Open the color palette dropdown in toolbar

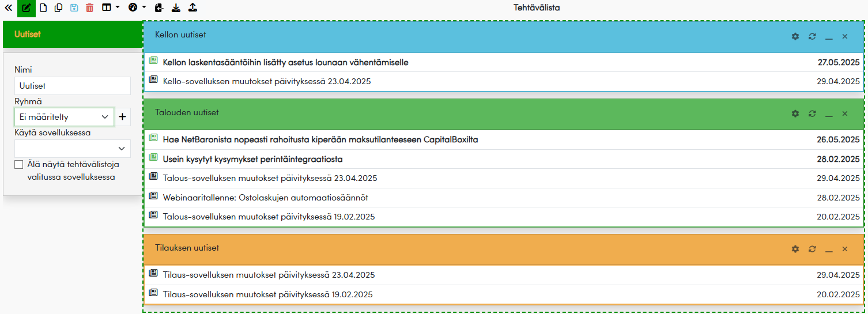137,8
